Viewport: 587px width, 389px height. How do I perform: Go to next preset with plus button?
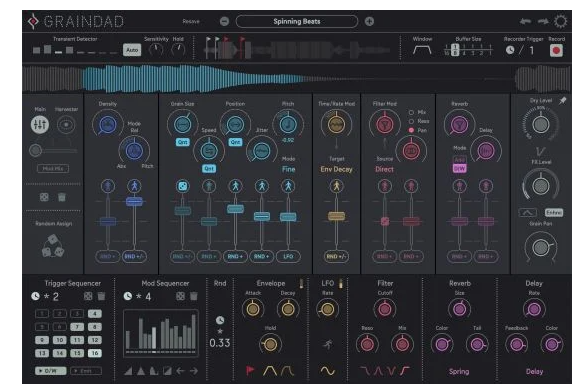pos(369,21)
